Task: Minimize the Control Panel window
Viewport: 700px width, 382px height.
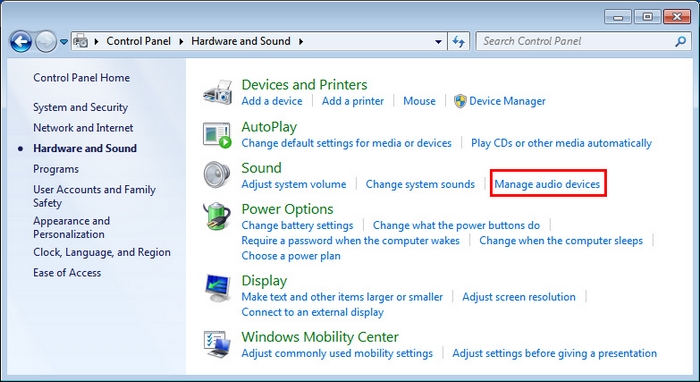Action: tap(618, 17)
